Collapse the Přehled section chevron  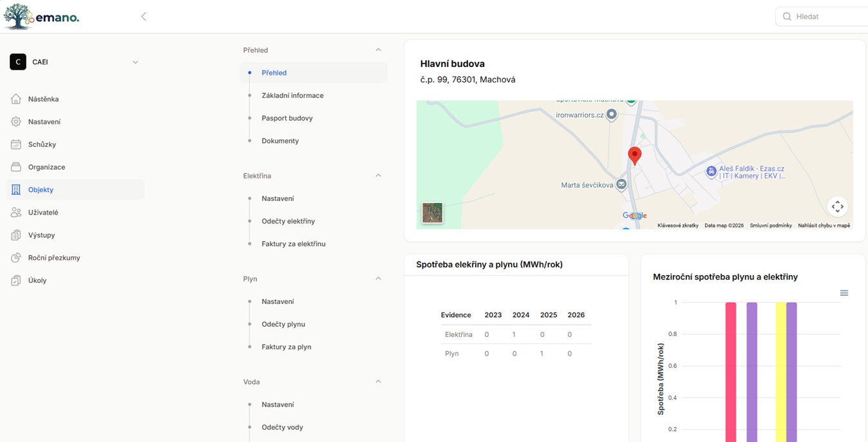point(378,50)
